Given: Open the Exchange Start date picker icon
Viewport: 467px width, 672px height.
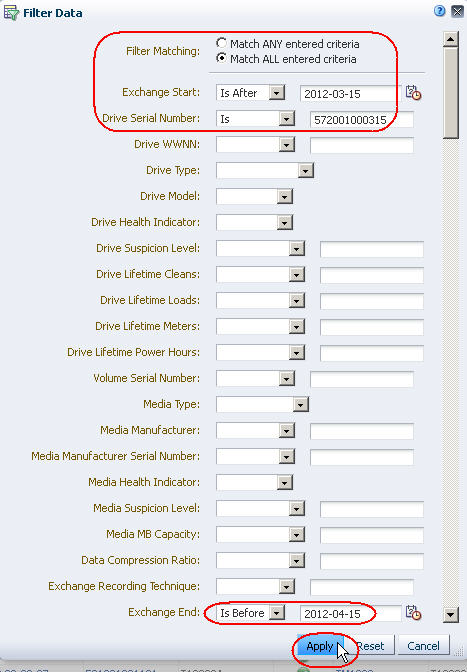Looking at the screenshot, I should point(413,93).
